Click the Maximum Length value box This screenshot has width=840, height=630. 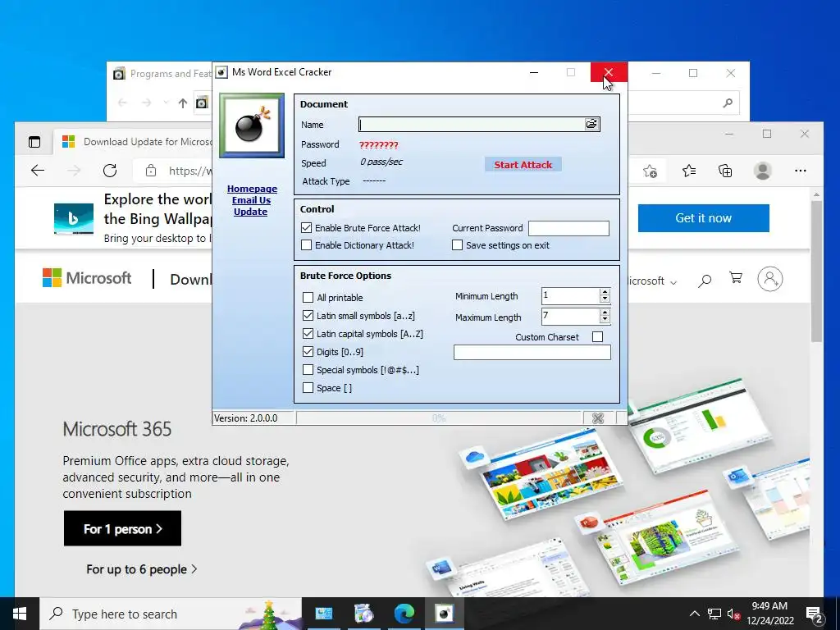[x=570, y=317]
